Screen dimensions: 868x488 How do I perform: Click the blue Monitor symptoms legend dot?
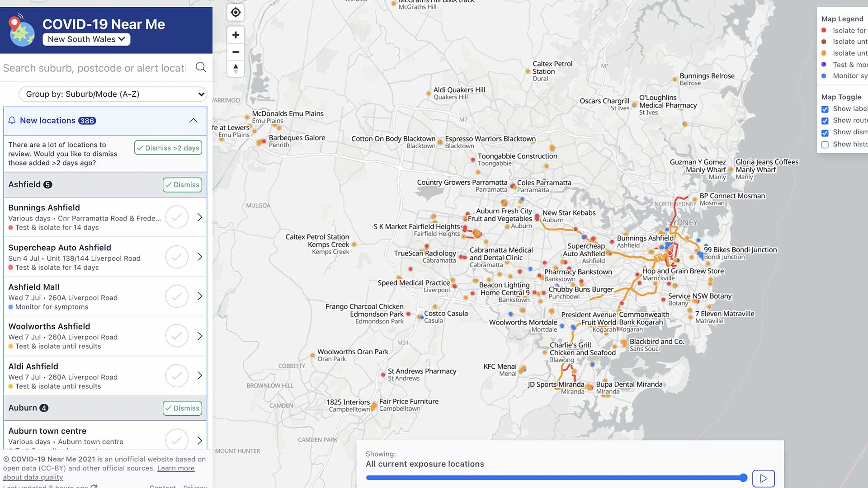[824, 76]
